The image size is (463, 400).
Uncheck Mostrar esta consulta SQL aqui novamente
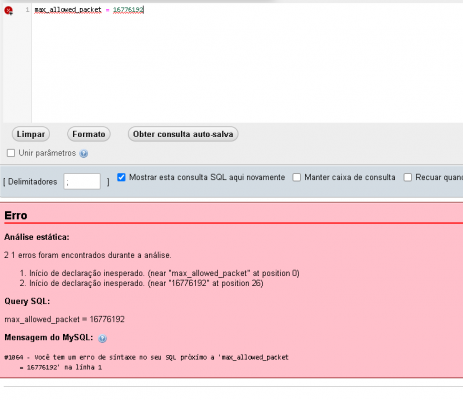[x=121, y=177]
